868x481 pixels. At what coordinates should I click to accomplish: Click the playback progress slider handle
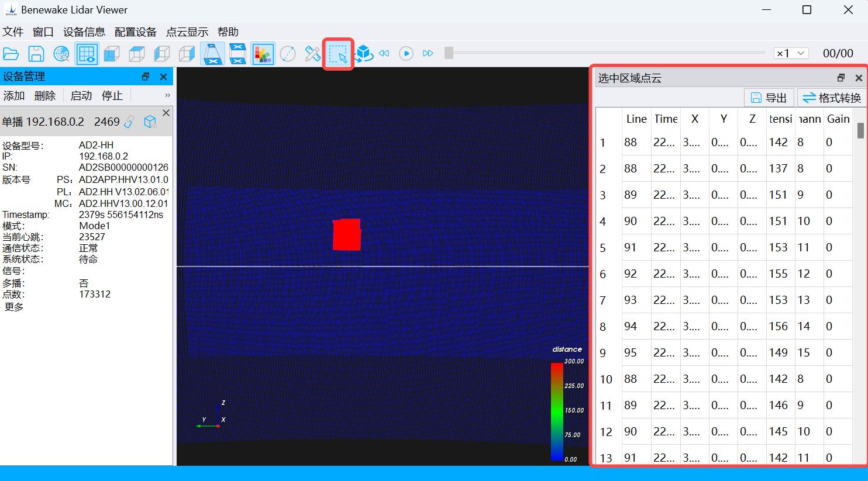(x=449, y=53)
